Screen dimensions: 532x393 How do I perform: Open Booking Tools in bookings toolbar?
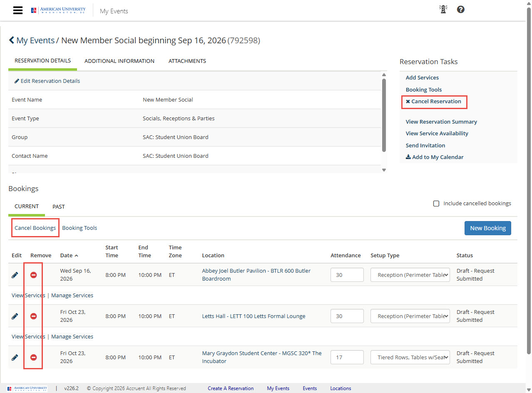pos(80,228)
